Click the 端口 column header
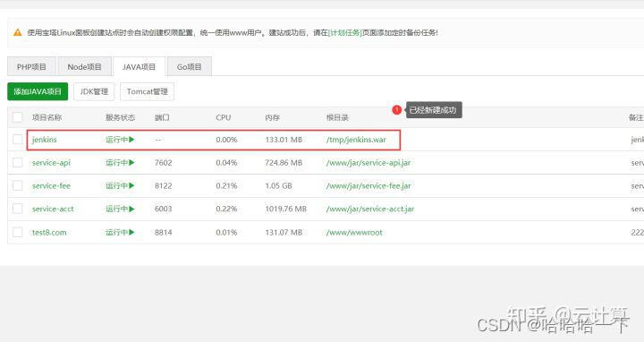Image resolution: width=644 pixels, height=342 pixels. pos(162,117)
